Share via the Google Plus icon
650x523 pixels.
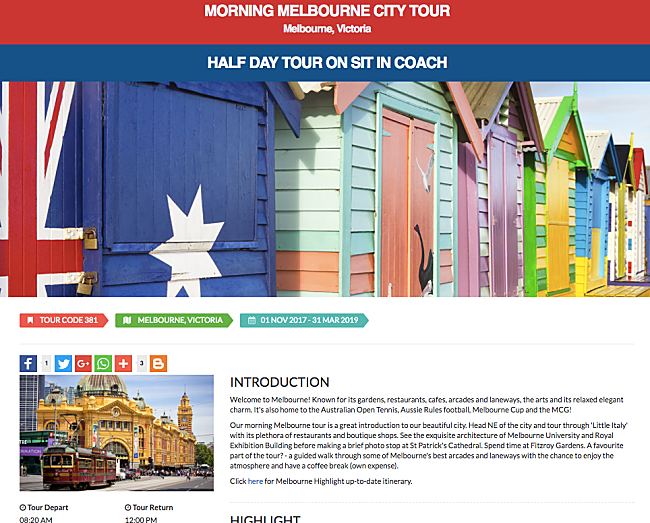pyautogui.click(x=83, y=363)
